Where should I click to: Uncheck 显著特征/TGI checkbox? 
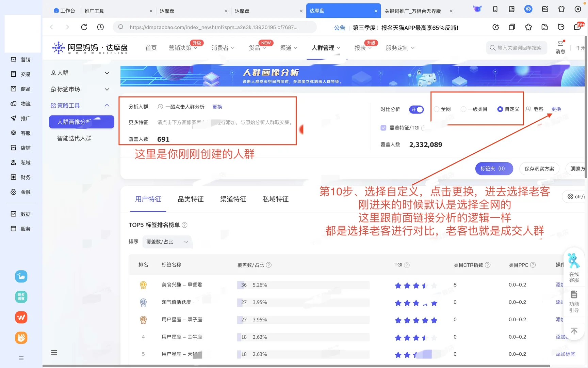tap(383, 127)
